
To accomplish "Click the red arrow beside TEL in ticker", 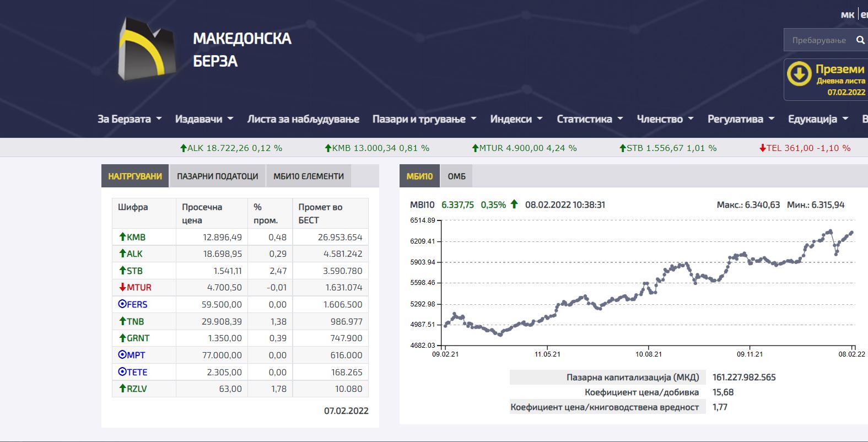I will [x=762, y=148].
